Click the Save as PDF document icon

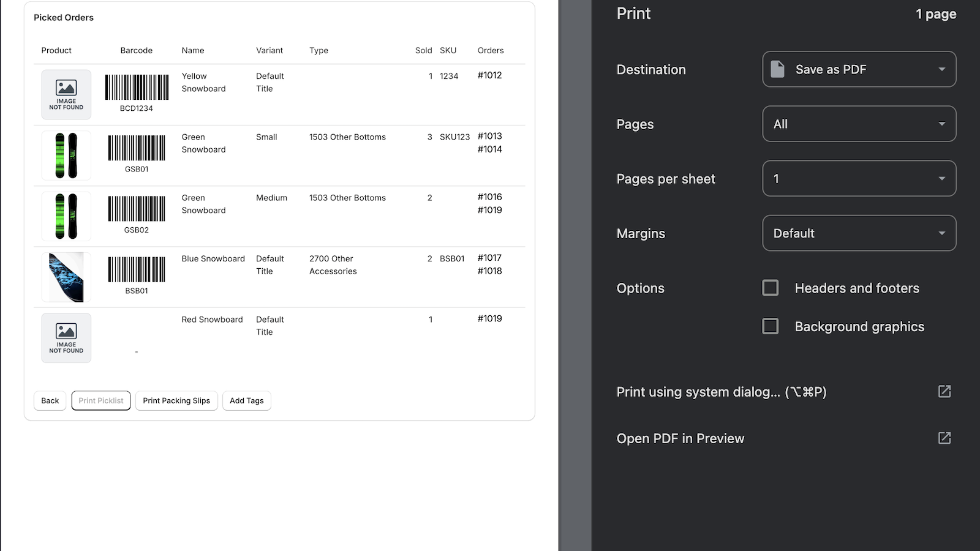[x=778, y=69]
